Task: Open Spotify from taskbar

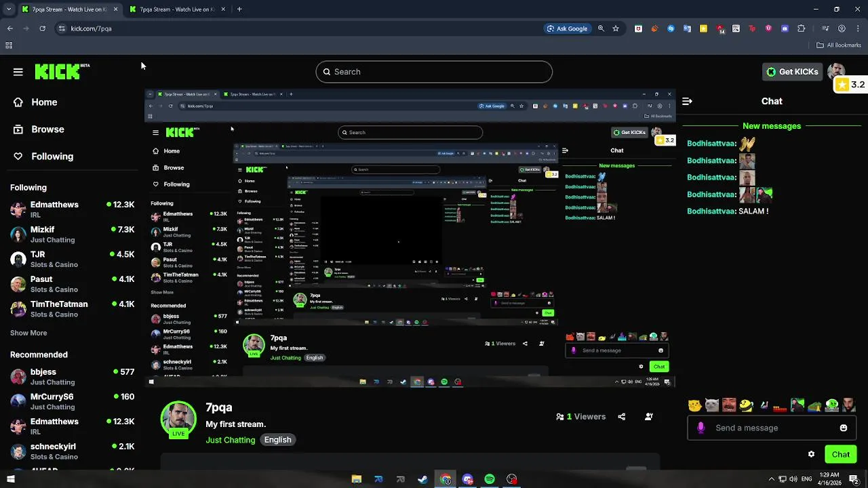Action: click(490, 479)
